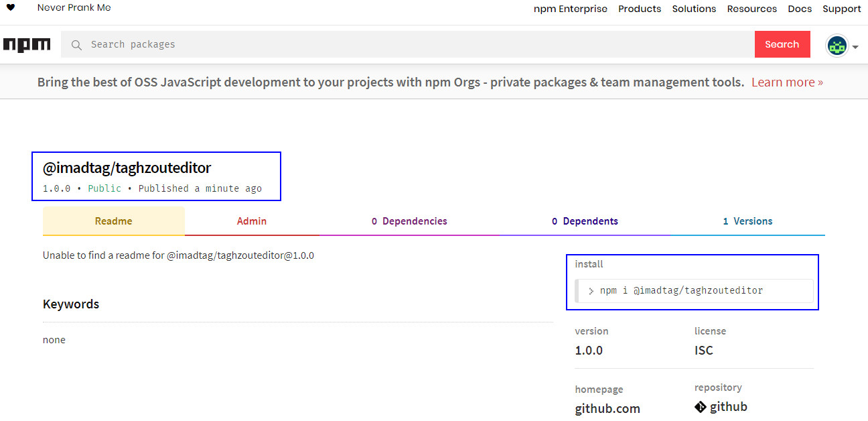Click the install command prompt chevron
The width and height of the screenshot is (868, 421).
pyautogui.click(x=591, y=291)
